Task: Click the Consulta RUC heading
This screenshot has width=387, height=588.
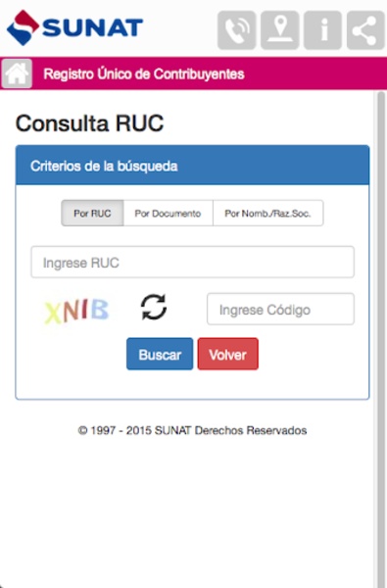Action: (x=89, y=123)
